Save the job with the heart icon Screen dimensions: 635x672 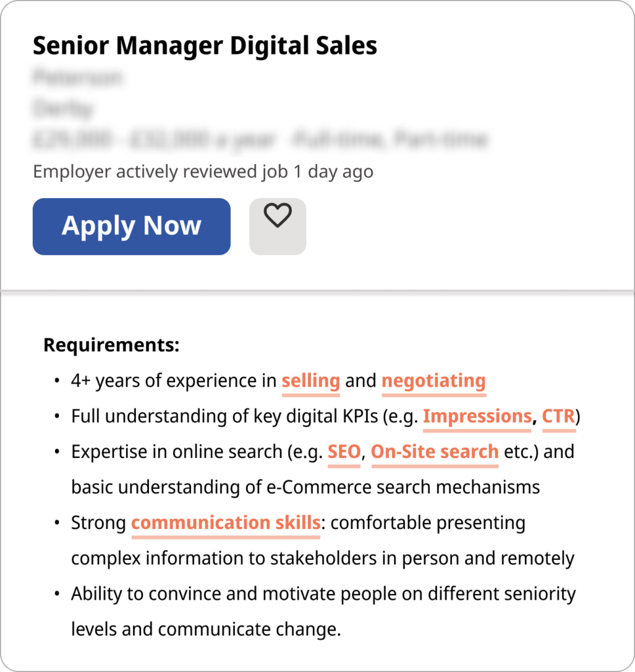(277, 226)
